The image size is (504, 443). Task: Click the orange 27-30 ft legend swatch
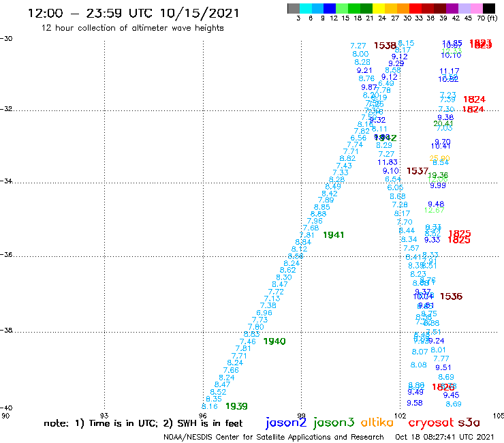click(x=403, y=9)
